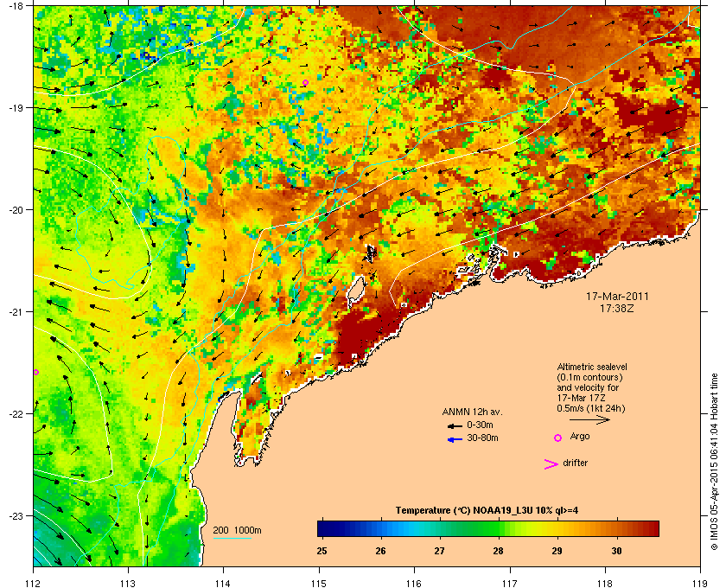Viewport: 726px width, 588px height.
Task: Click the cyan isobath line under 200 1000m
Action: [232, 538]
